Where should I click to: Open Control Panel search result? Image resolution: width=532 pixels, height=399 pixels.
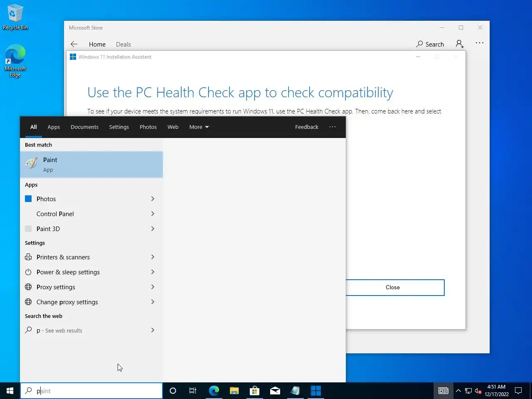coord(91,214)
